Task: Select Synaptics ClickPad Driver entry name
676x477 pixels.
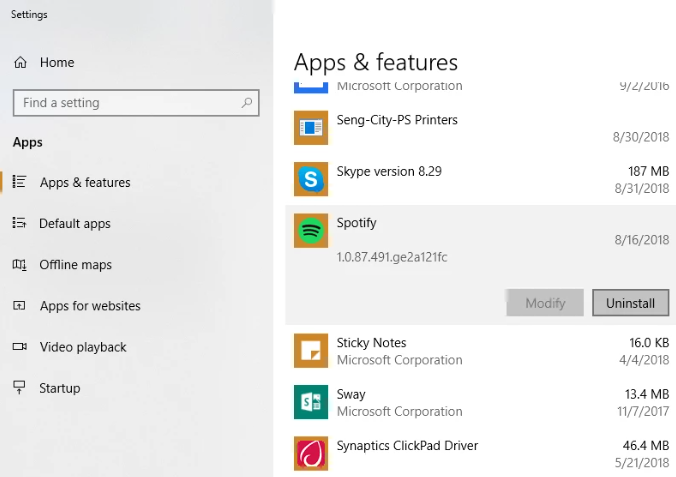Action: [407, 446]
